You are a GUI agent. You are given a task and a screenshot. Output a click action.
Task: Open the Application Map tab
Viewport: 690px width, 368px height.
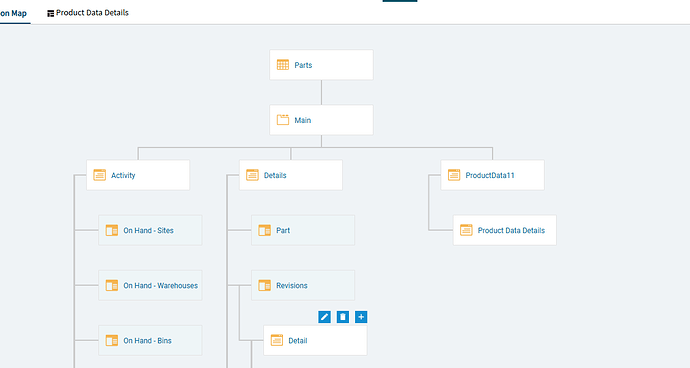[x=14, y=13]
